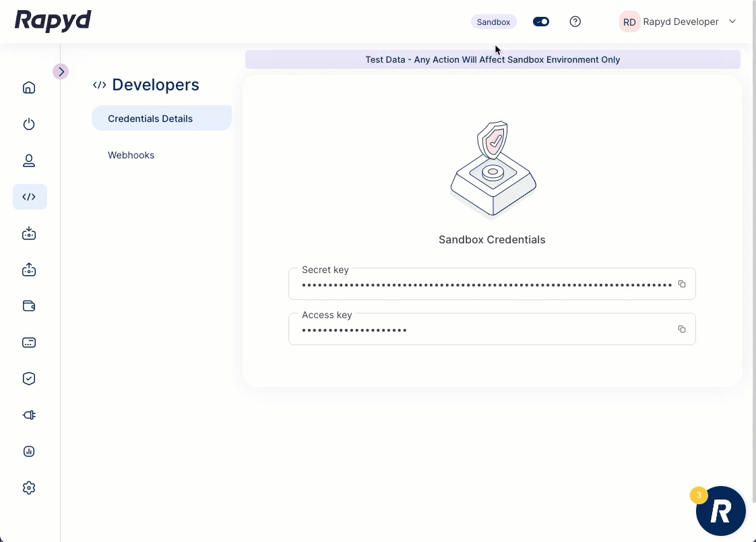Click the RD avatar
The image size is (756, 542).
tap(629, 22)
